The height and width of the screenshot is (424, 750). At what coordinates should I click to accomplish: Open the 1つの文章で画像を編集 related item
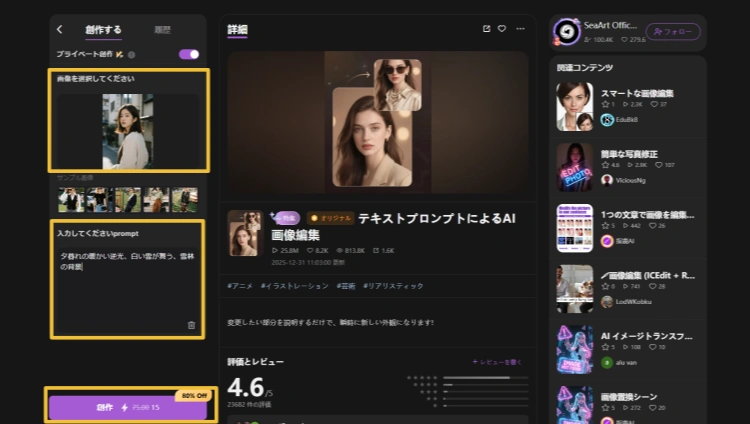(x=648, y=215)
